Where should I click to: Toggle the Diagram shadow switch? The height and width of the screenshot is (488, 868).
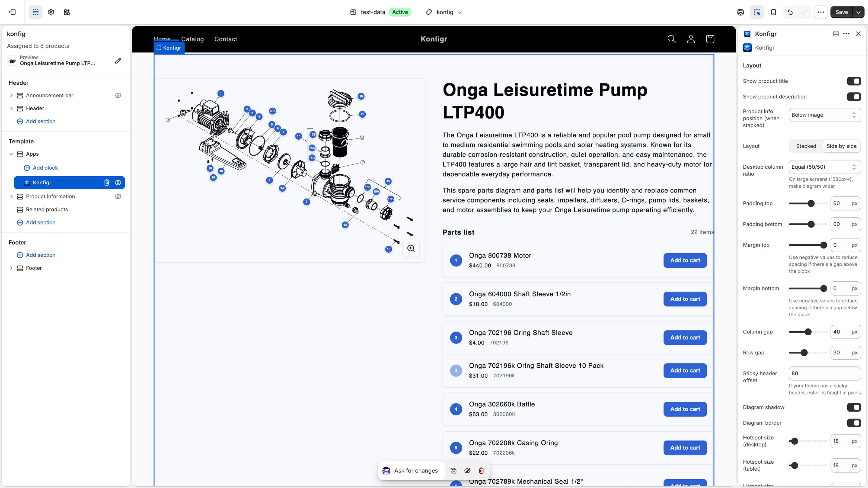(x=854, y=407)
